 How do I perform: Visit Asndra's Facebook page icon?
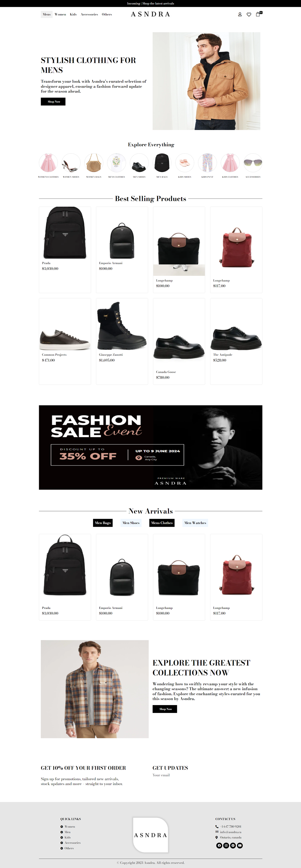(219, 845)
